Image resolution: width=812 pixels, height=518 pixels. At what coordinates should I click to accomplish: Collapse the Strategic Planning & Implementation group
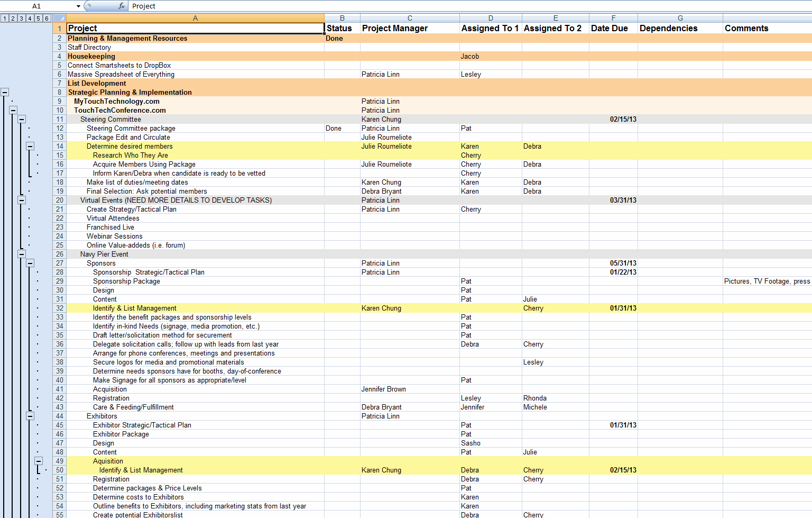click(5, 92)
